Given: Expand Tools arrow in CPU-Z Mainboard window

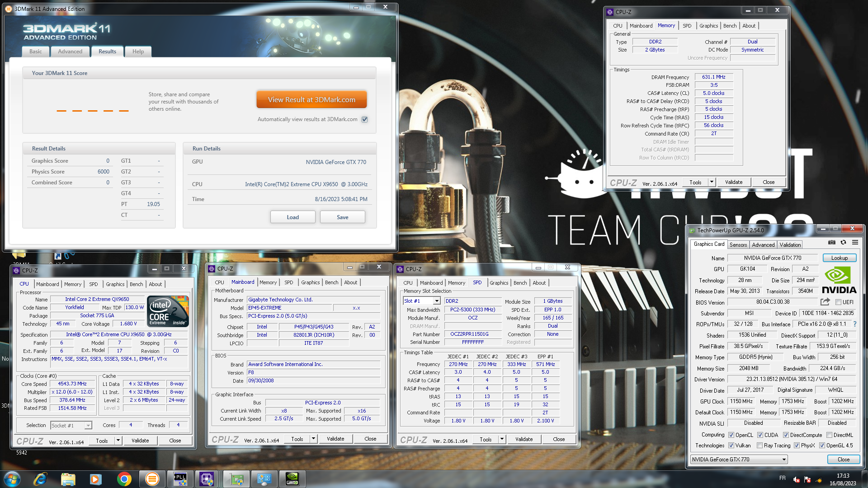Looking at the screenshot, I should (313, 439).
